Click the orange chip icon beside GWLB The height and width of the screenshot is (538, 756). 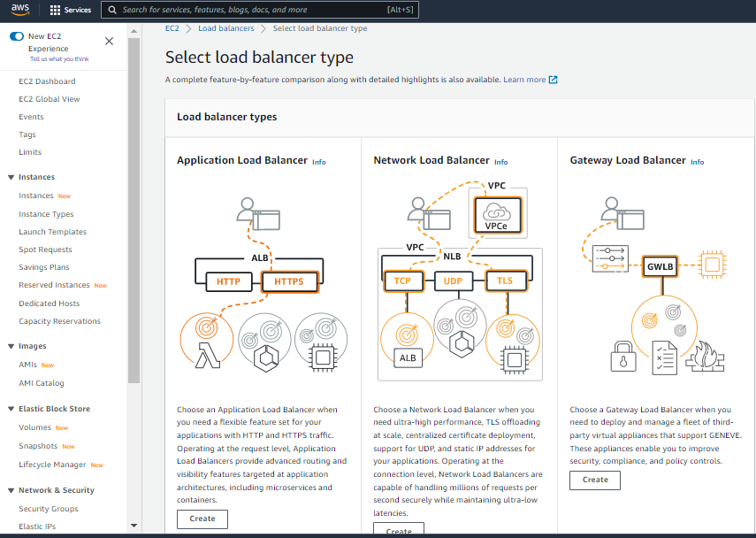pyautogui.click(x=713, y=265)
